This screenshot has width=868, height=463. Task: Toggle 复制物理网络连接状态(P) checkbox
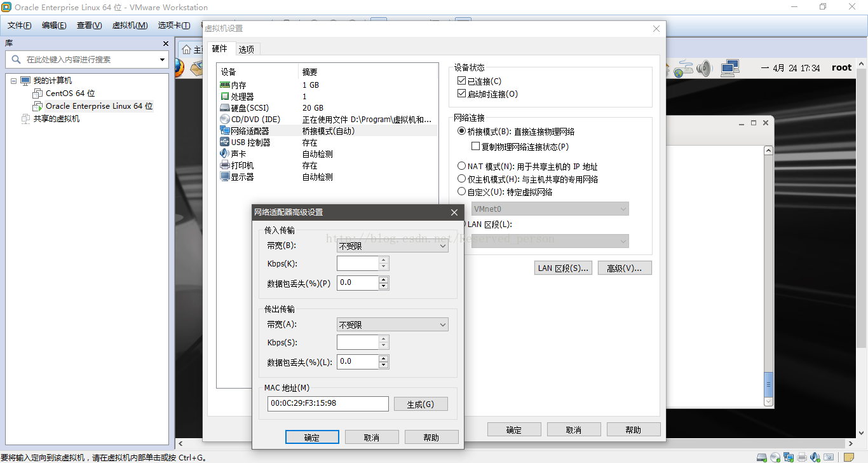[475, 146]
